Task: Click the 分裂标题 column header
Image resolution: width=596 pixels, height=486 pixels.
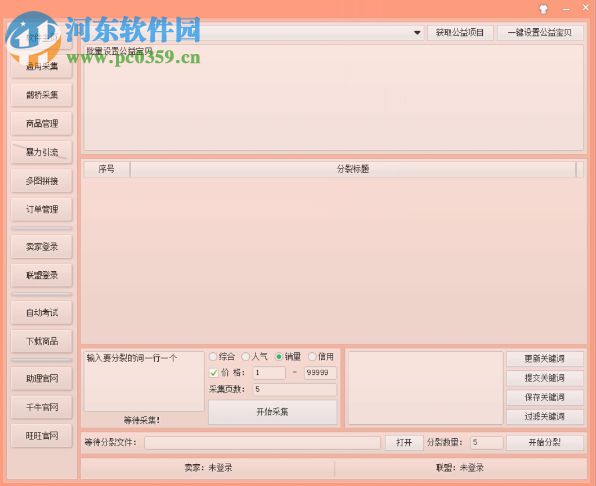Action: pos(353,169)
